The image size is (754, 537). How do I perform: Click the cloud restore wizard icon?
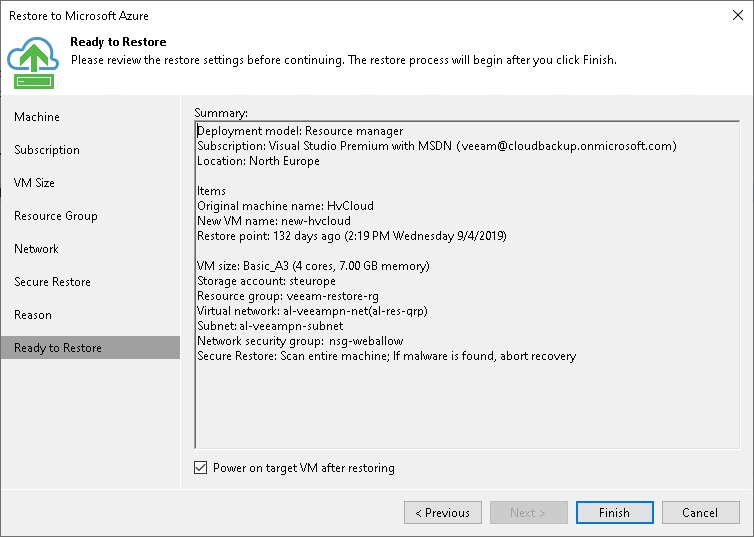(33, 63)
